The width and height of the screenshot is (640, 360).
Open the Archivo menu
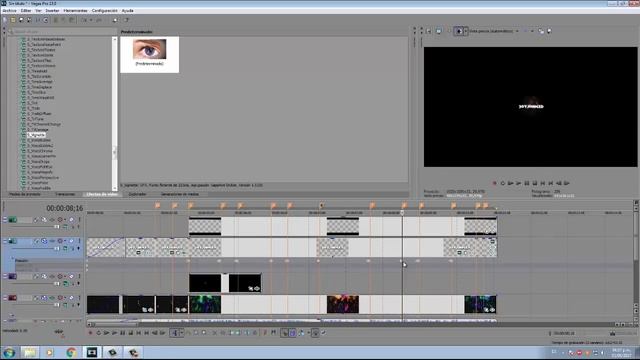pos(9,11)
